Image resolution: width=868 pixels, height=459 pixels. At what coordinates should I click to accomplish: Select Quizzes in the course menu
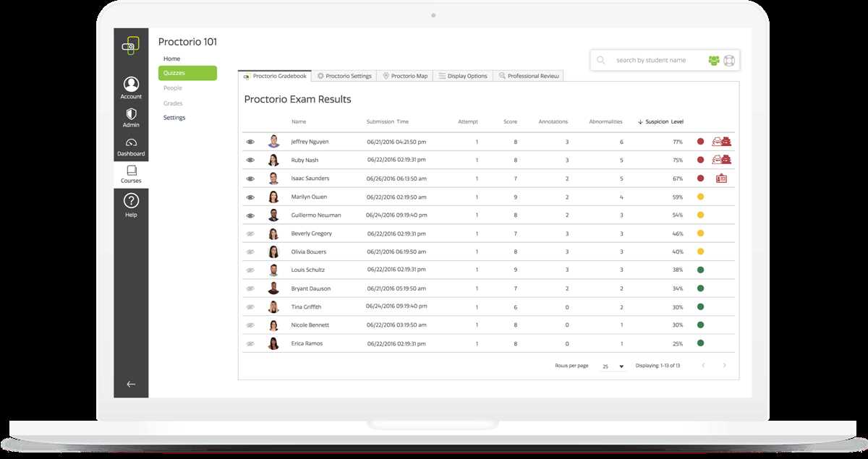point(187,73)
